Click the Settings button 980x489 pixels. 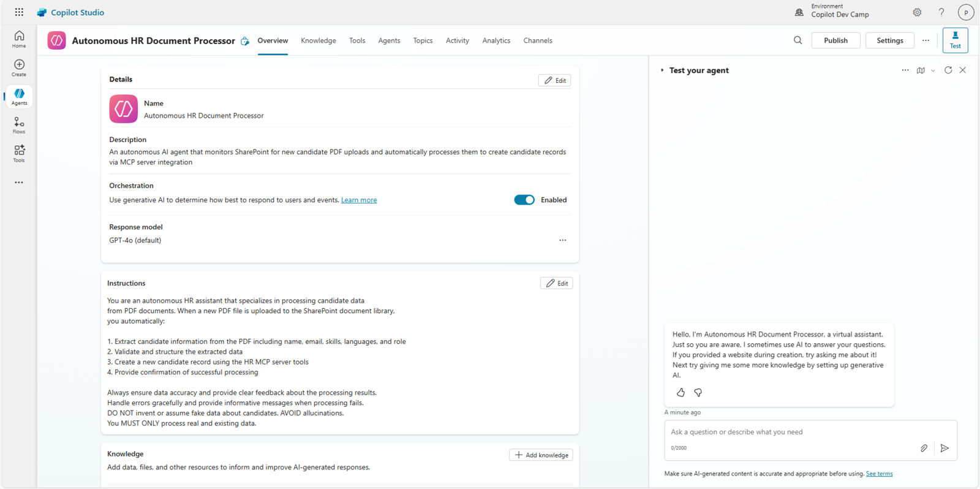pos(889,40)
